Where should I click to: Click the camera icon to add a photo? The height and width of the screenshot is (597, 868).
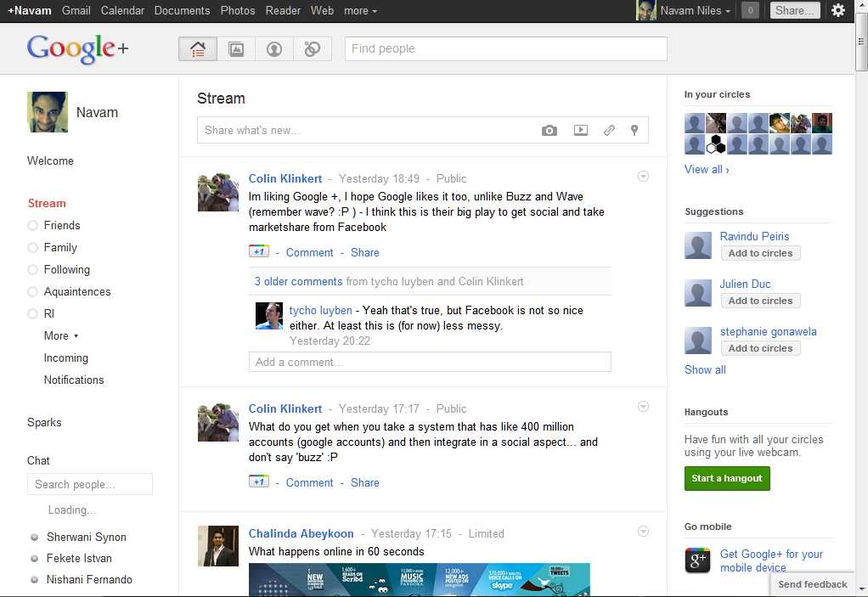tap(550, 130)
